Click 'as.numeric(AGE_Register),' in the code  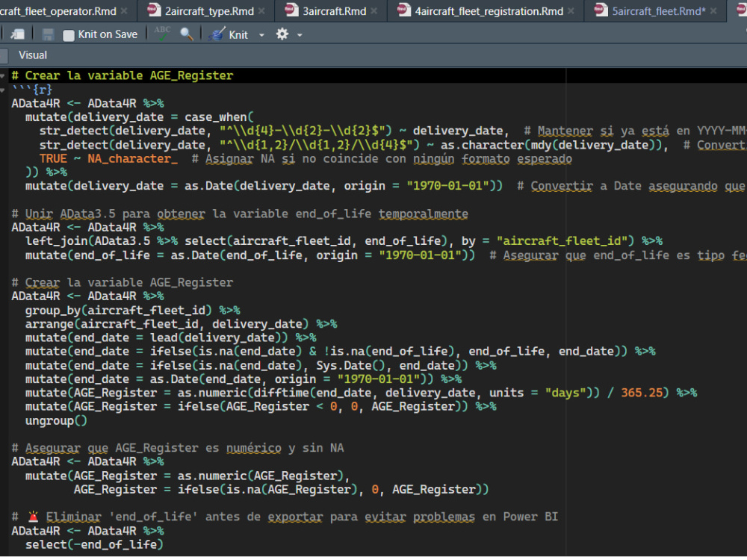(264, 476)
